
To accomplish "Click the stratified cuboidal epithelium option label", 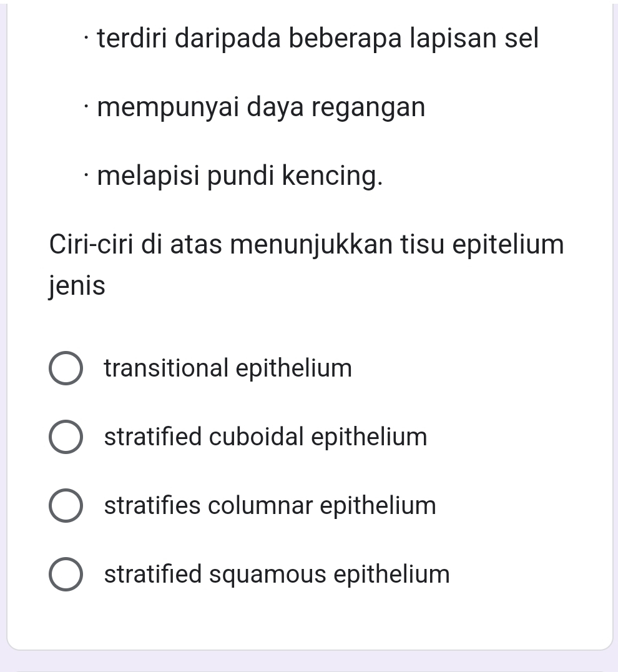I will point(265,437).
